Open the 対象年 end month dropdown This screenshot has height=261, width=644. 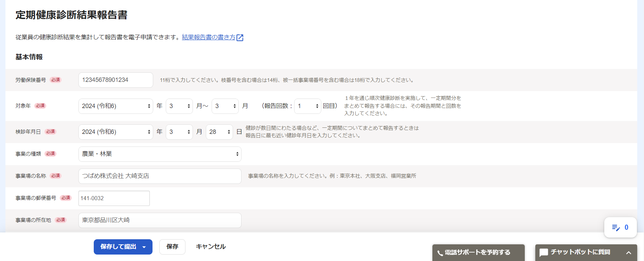point(225,106)
